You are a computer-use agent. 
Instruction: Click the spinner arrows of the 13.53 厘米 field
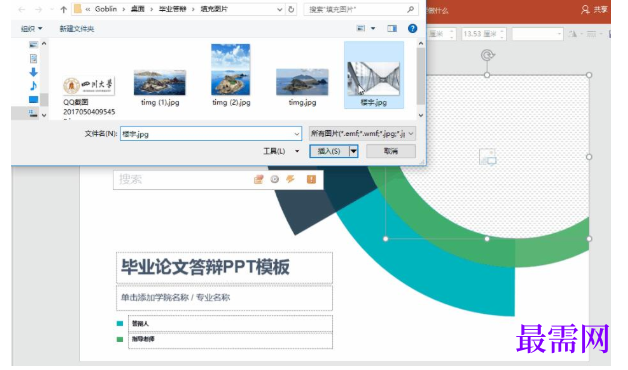502,34
